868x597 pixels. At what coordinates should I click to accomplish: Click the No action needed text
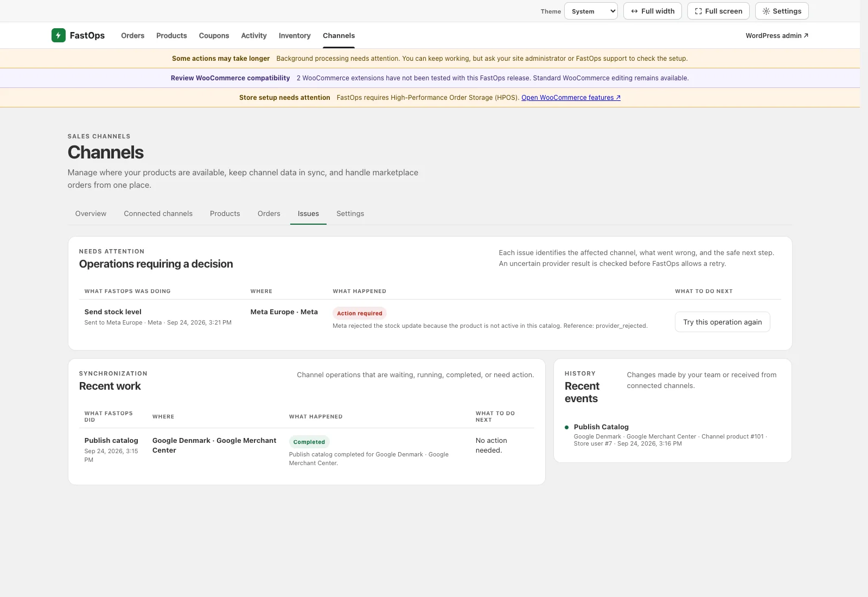492,446
